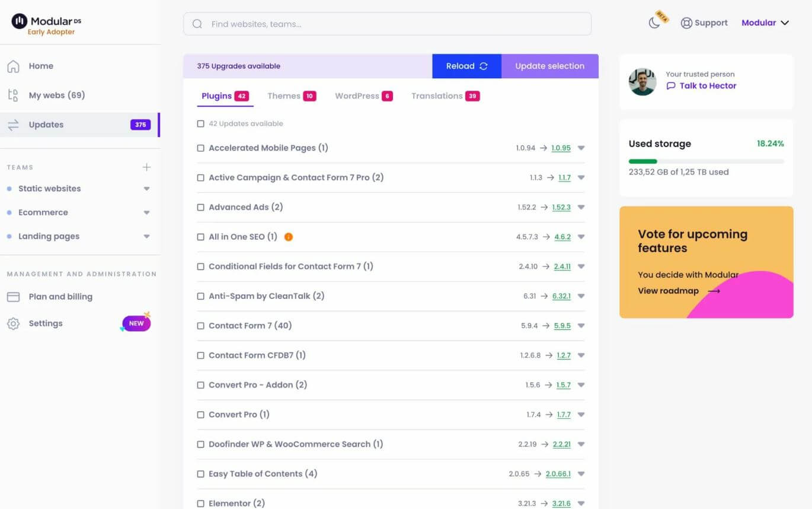Expand the Elementor row arrow
This screenshot has width=812, height=509.
pyautogui.click(x=581, y=503)
